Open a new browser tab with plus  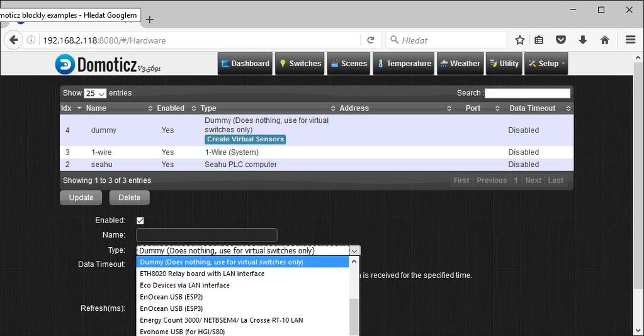[x=149, y=20]
